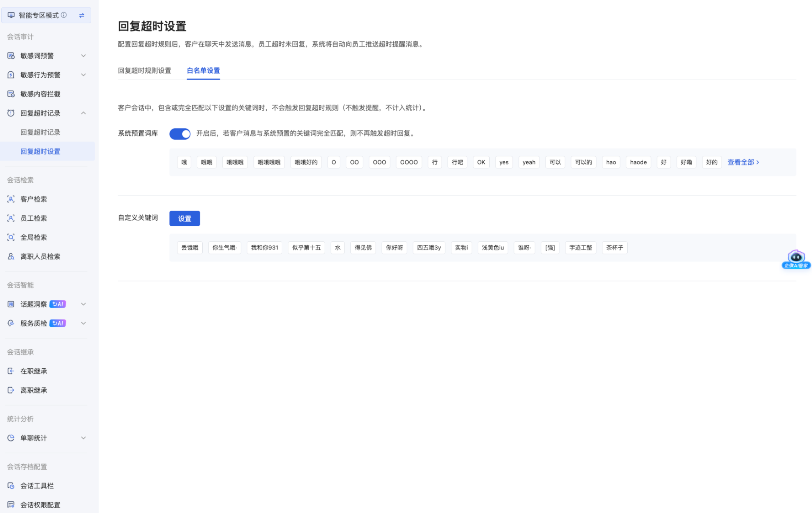Click the 敏感内容拦截 sidebar icon

tap(11, 94)
